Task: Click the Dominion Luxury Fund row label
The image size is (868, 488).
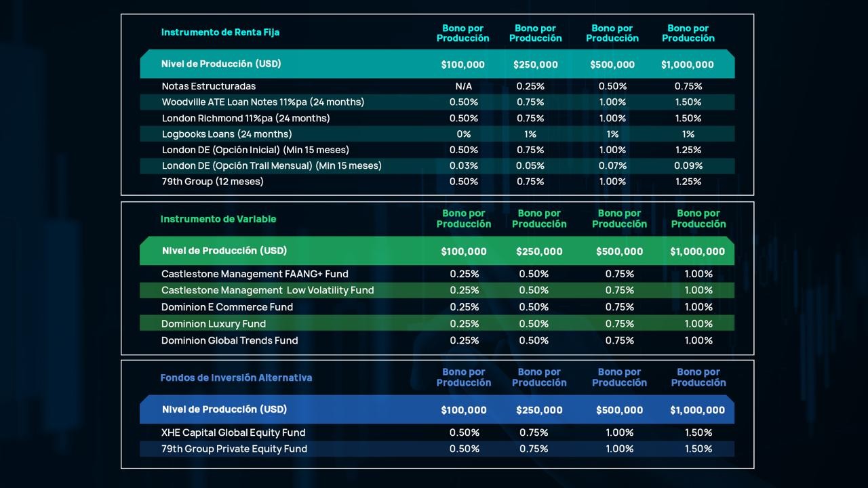Action: [214, 324]
